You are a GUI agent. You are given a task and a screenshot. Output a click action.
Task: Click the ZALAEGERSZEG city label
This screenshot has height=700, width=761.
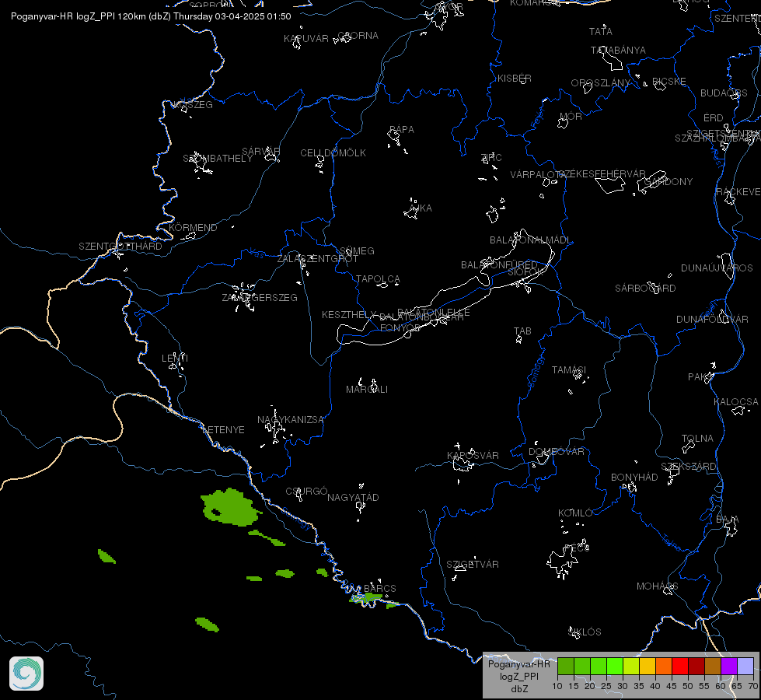coord(260,297)
